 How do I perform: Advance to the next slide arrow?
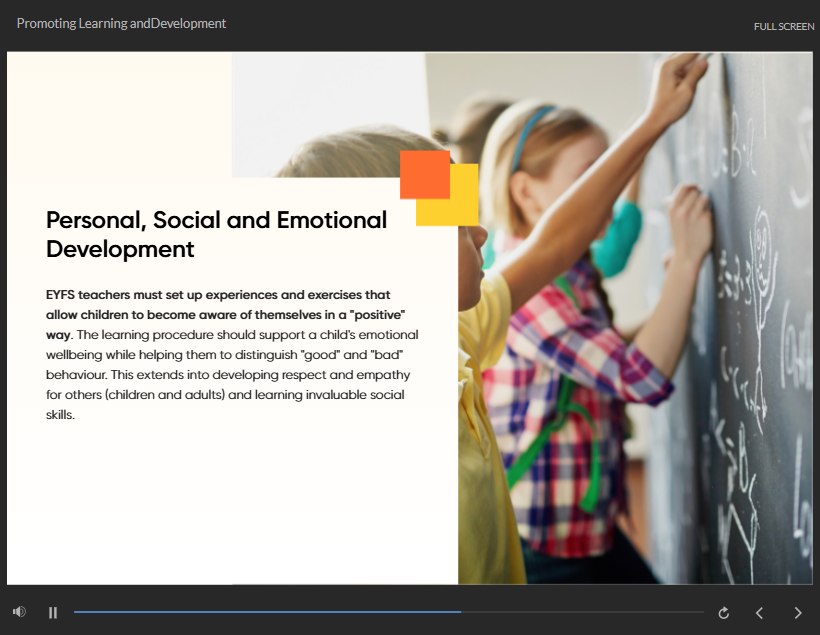click(x=797, y=613)
